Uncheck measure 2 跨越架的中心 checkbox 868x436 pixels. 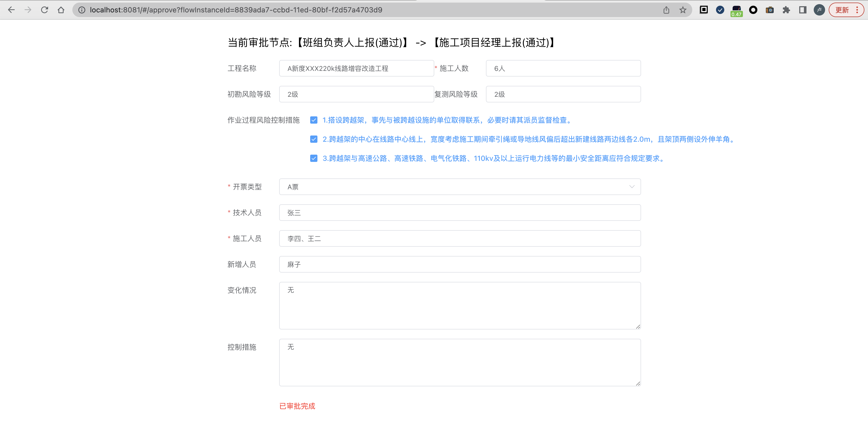tap(314, 139)
